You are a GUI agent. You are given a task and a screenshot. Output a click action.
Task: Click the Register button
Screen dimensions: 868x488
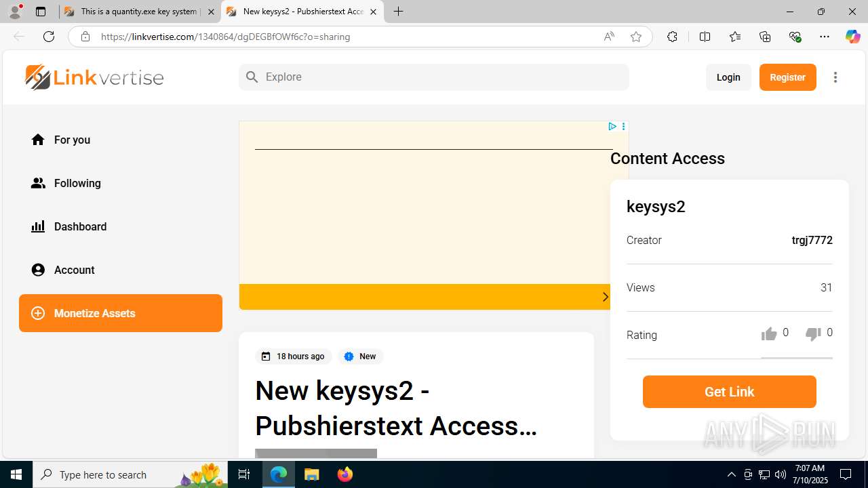[x=788, y=77]
